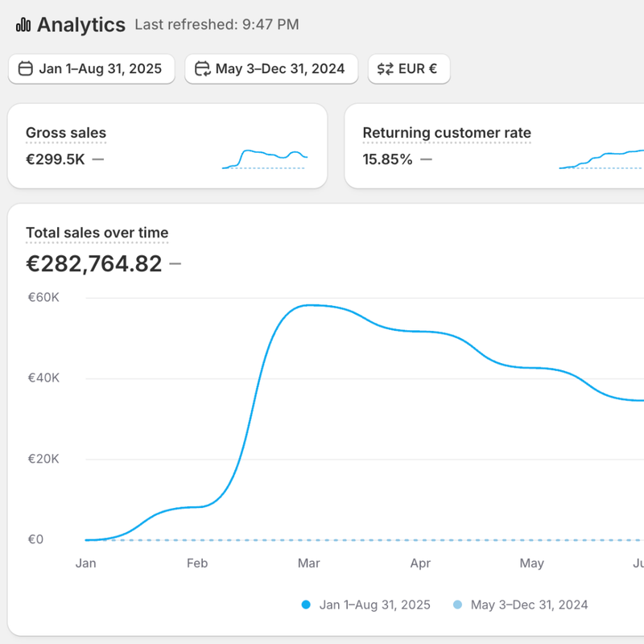
Task: Click the currency exchange arrows icon
Action: [385, 69]
